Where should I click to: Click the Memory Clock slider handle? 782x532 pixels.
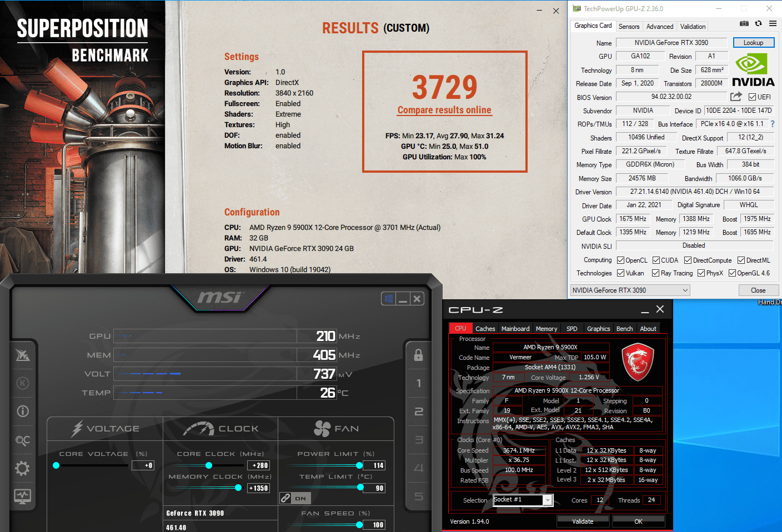click(x=238, y=488)
